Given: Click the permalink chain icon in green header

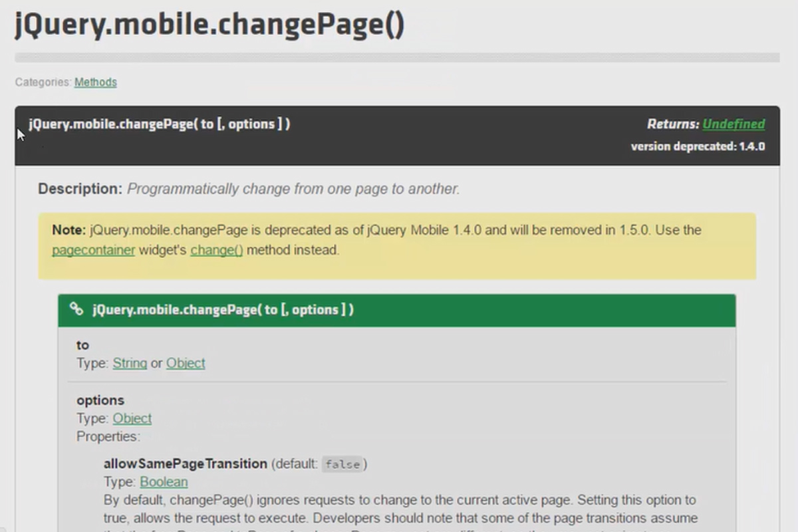Looking at the screenshot, I should click(x=77, y=309).
